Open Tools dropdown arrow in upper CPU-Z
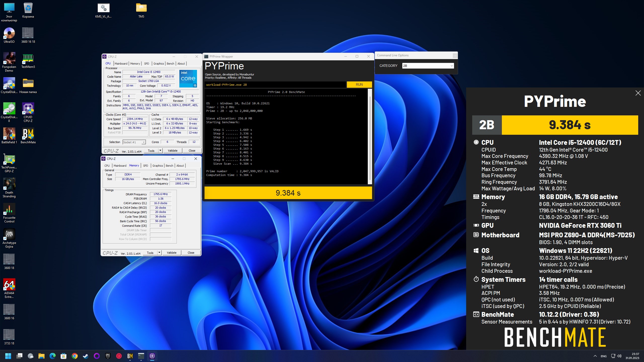The image size is (644, 362). pyautogui.click(x=160, y=151)
